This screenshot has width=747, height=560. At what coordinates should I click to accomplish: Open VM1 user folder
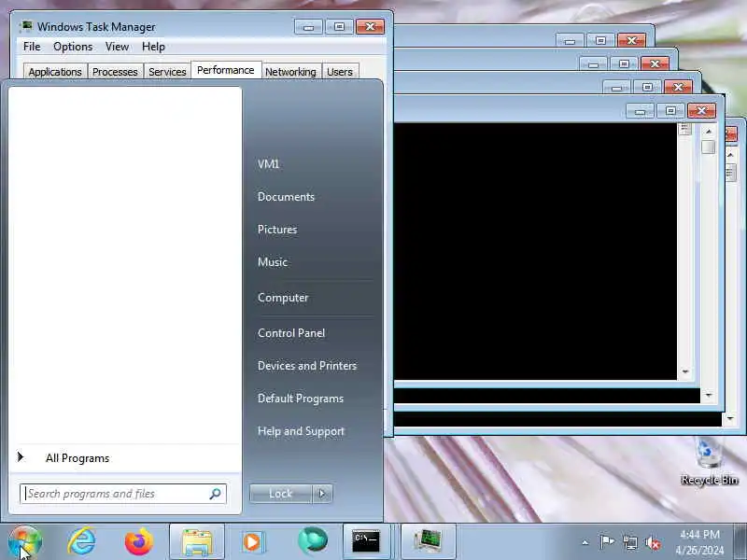click(x=268, y=164)
